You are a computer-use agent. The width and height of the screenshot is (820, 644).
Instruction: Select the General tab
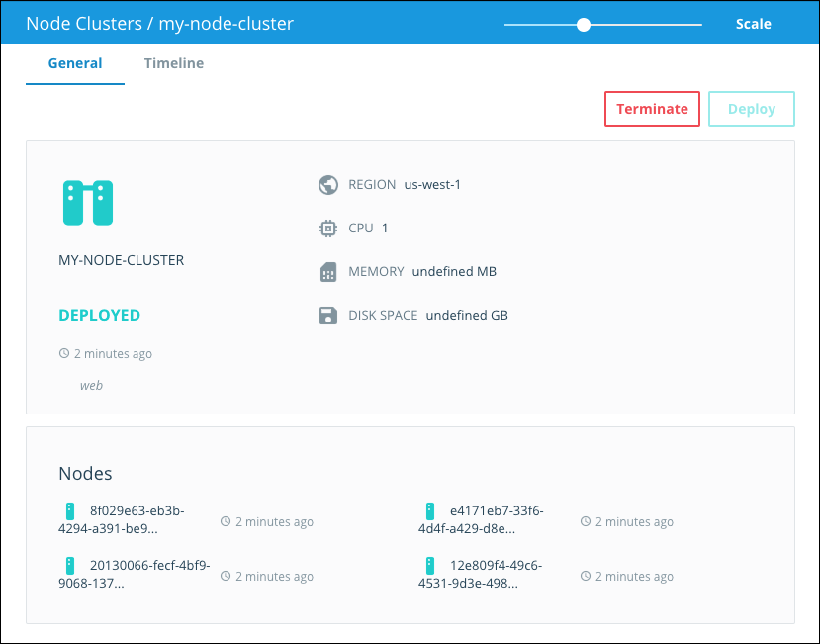coord(74,62)
